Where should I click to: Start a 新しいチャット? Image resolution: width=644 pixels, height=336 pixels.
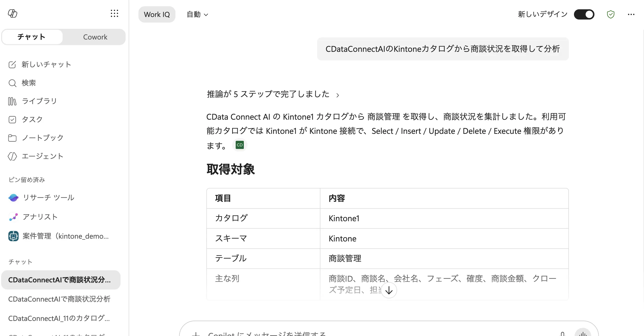pos(46,65)
